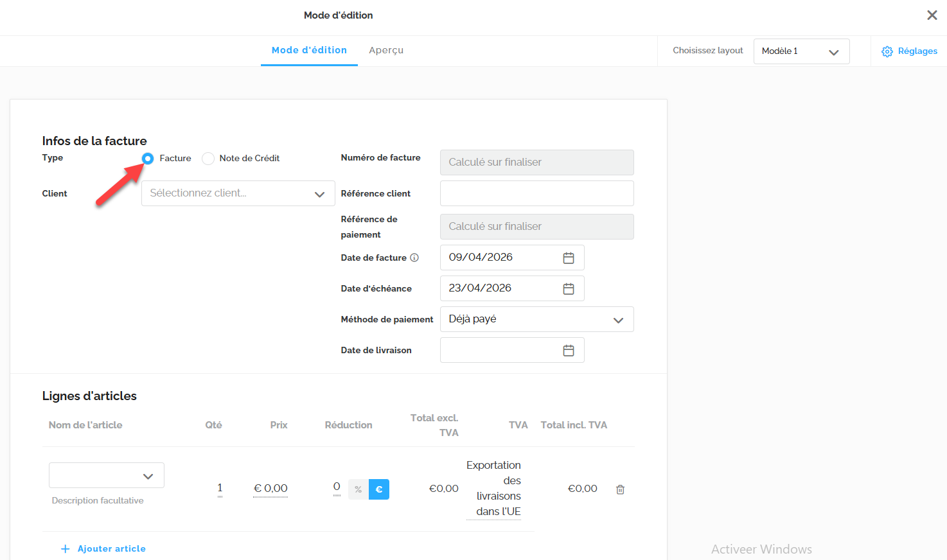947x560 pixels.
Task: Click the plus icon to add article
Action: pyautogui.click(x=65, y=548)
